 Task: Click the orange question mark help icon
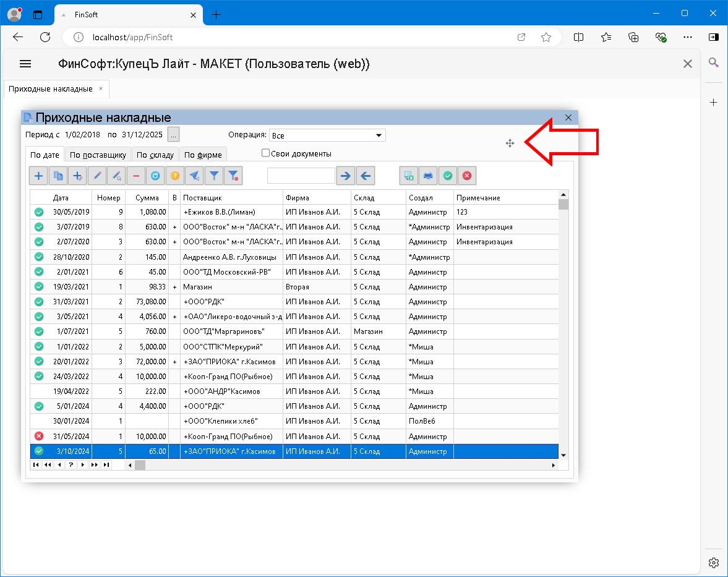pyautogui.click(x=175, y=176)
